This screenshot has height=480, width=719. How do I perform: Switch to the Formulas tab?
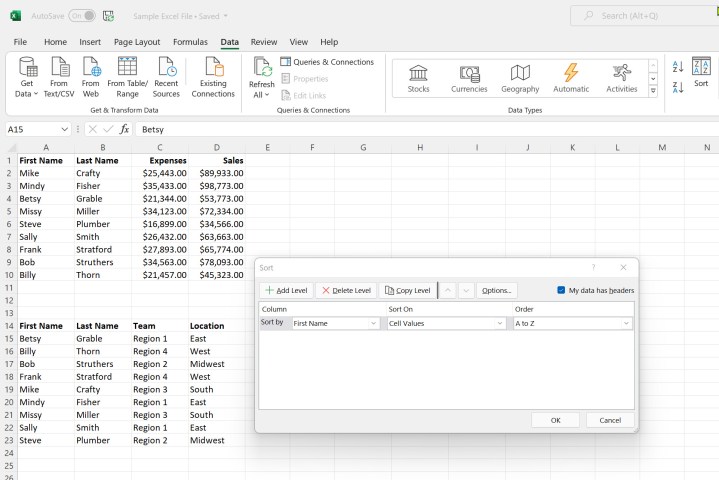(x=190, y=42)
